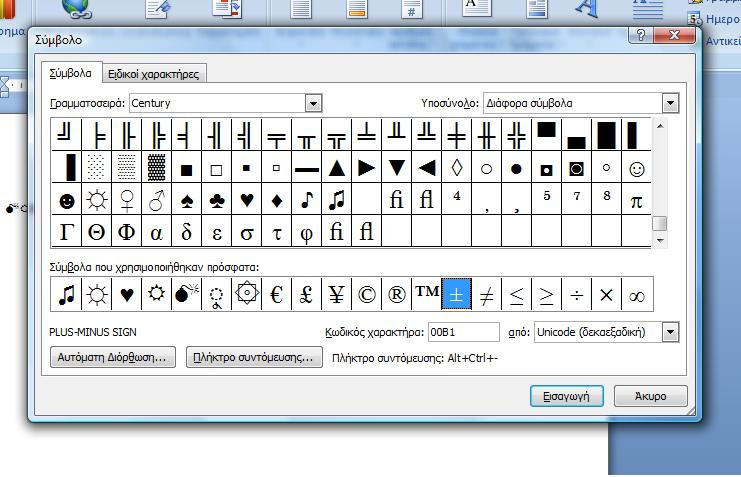Image resolution: width=741 pixels, height=477 pixels.
Task: Pick the copyright sign from recent symbols
Action: [366, 295]
